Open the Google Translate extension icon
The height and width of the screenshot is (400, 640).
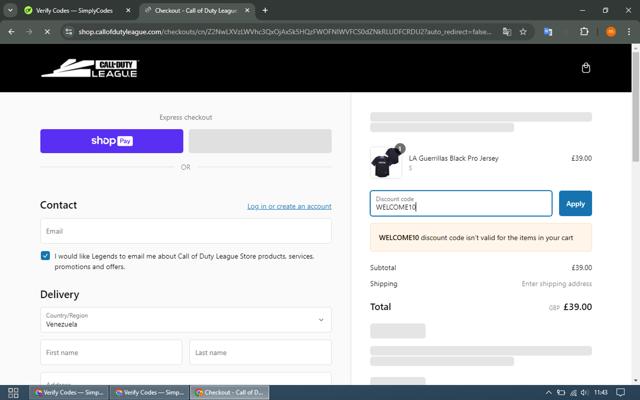tap(548, 31)
